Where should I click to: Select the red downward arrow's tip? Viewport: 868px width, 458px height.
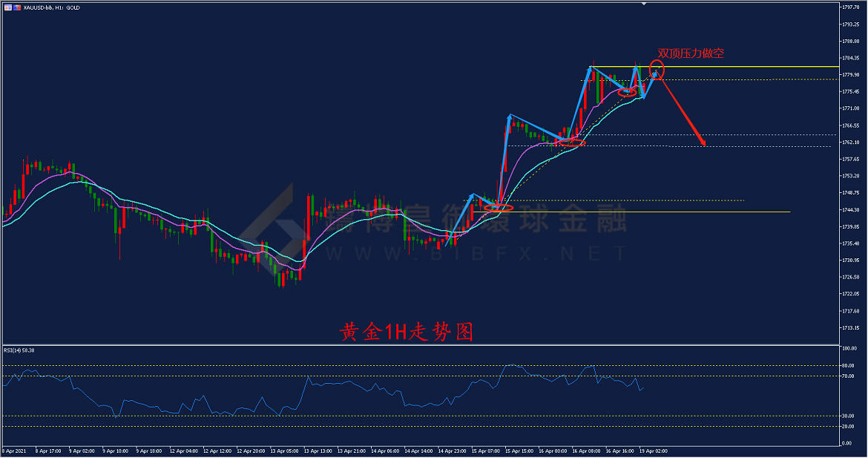coord(703,144)
